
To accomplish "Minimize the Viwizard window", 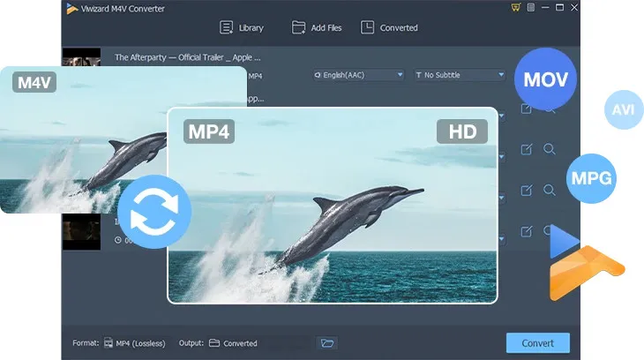I will point(545,7).
